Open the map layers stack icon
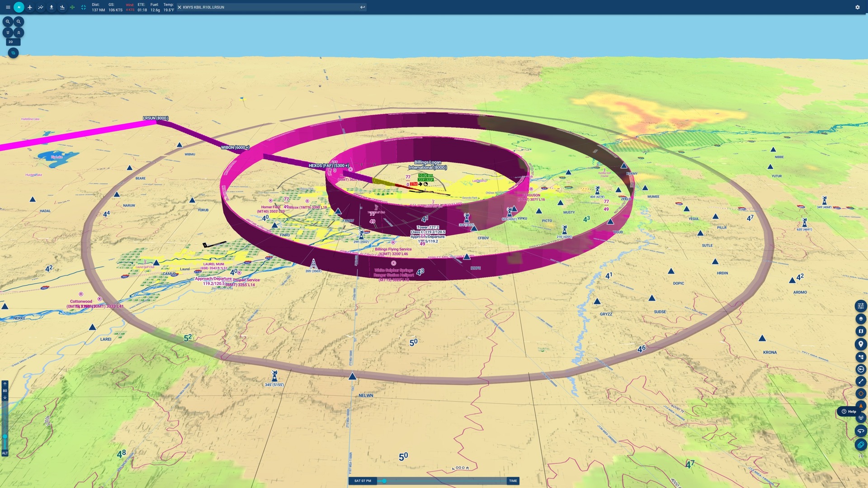 point(860,319)
